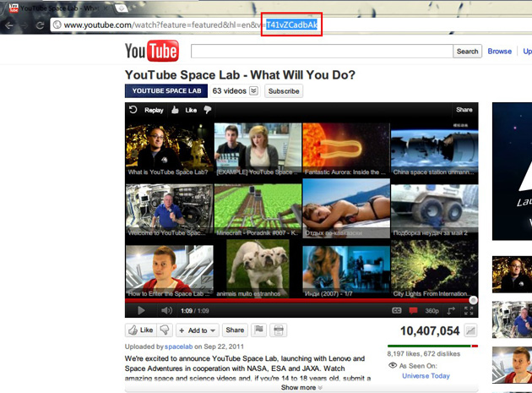Open the "[EXAMPLE] YouTube Space" thumbnail
Screen dimensions: 532x393
click(x=258, y=150)
